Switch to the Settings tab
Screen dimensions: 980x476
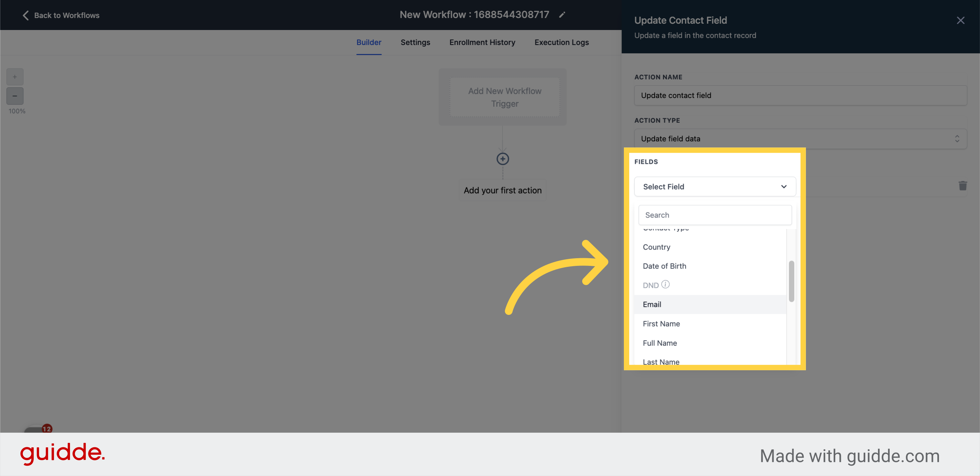coord(415,42)
